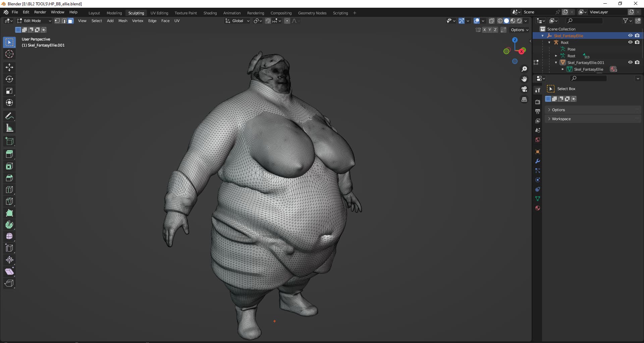644x343 pixels.
Task: Toggle camera view in the viewport
Action: (524, 89)
